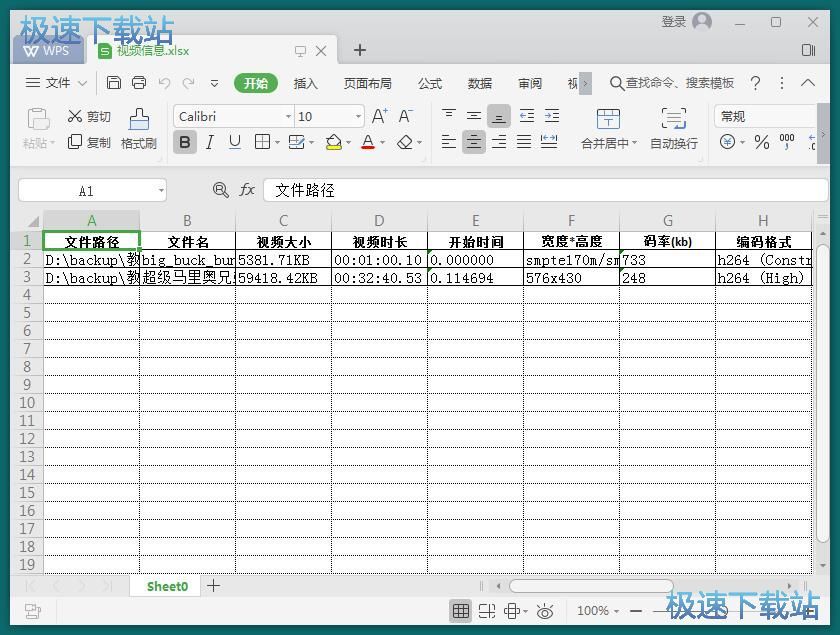Toggle Underline formatting
This screenshot has height=635, width=840.
(x=235, y=142)
